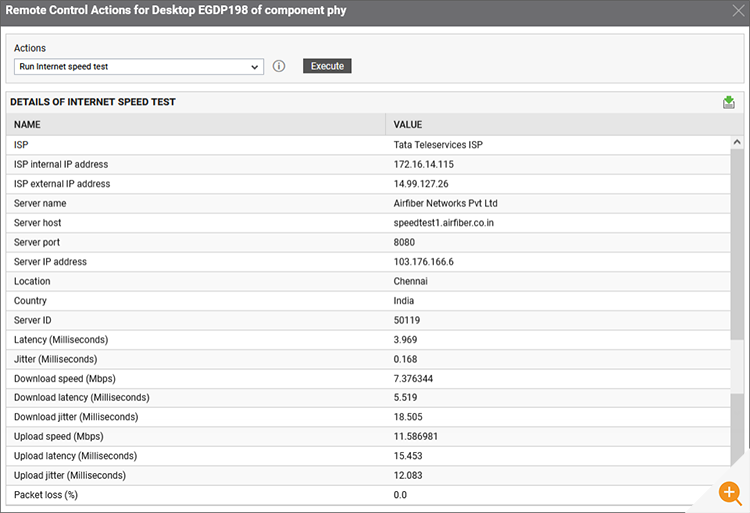Click the 'Server ID' row label
This screenshot has width=750, height=513.
pos(33,320)
